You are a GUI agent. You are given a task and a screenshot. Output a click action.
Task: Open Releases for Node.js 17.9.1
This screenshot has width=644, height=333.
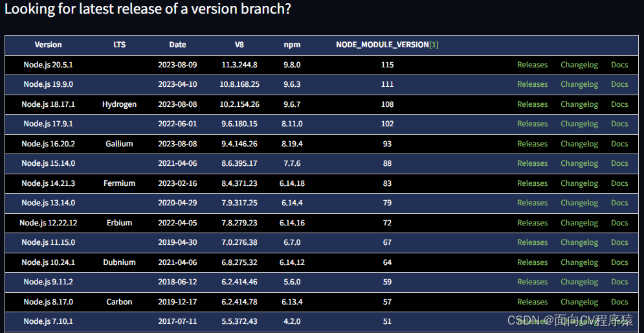pos(532,124)
